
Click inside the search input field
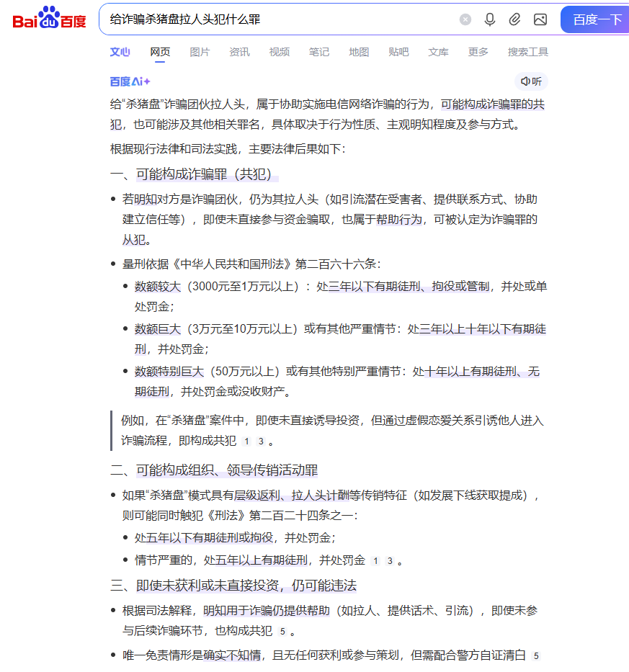point(288,19)
